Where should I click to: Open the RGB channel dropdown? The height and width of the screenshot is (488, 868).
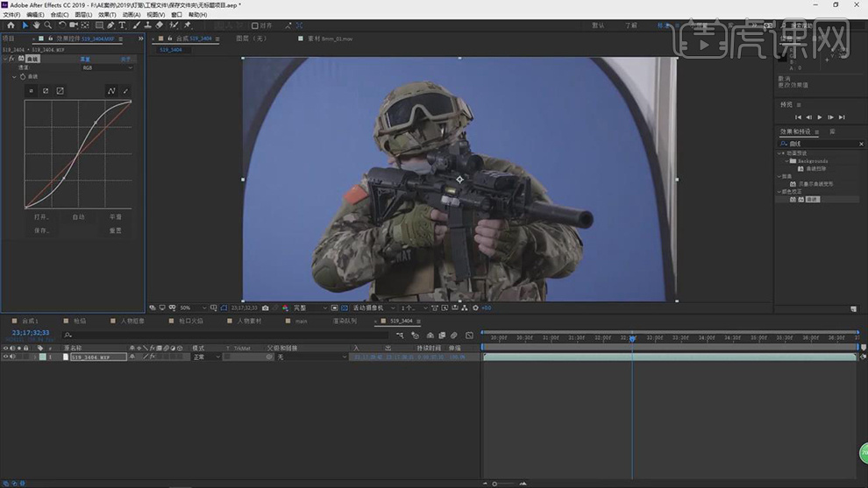click(x=107, y=67)
